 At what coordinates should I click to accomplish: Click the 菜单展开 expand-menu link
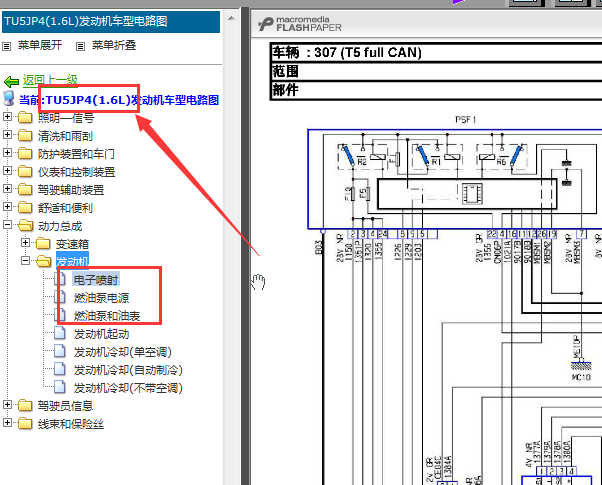click(40, 45)
